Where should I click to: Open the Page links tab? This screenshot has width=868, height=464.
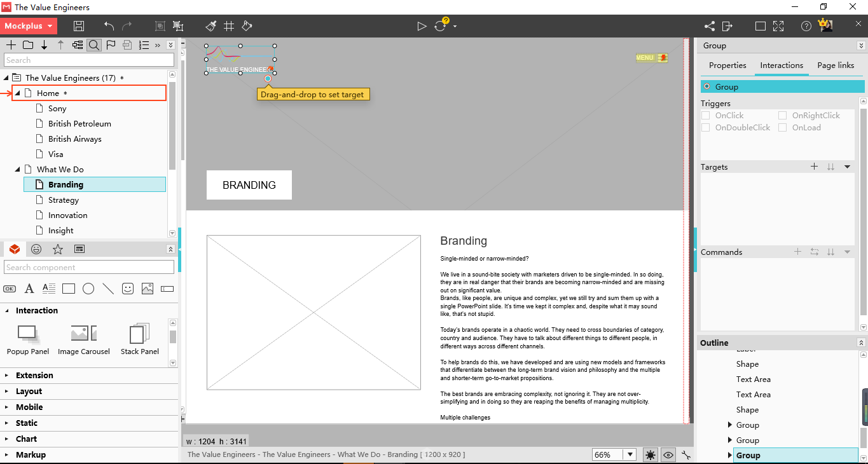click(836, 65)
